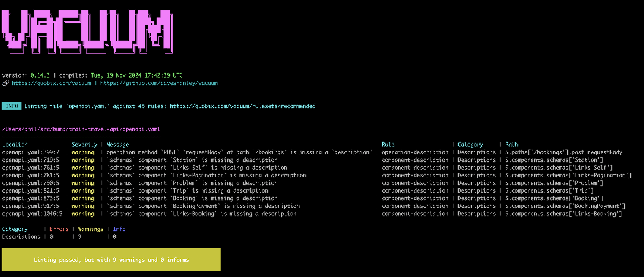644x277 pixels.
Task: Click the Station component missing description message
Action: [x=192, y=160]
